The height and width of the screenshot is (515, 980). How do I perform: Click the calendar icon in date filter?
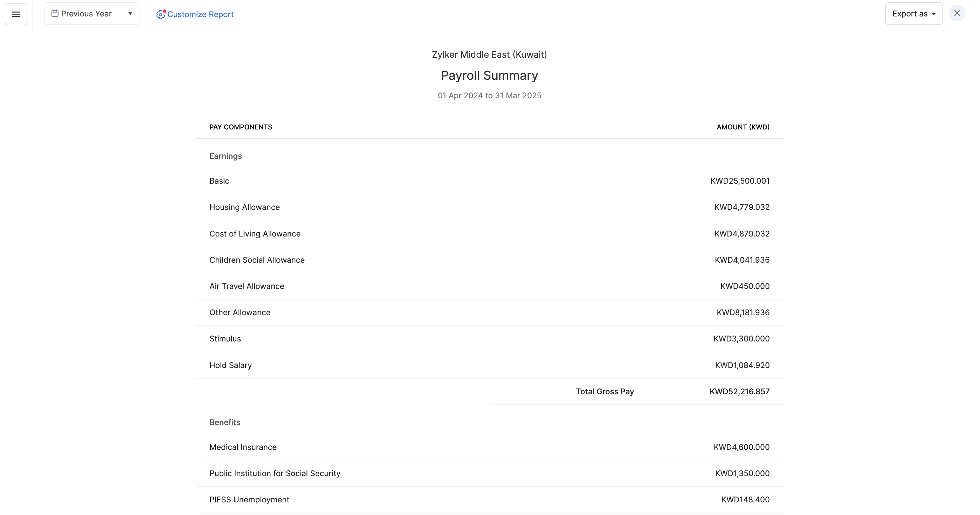(55, 14)
